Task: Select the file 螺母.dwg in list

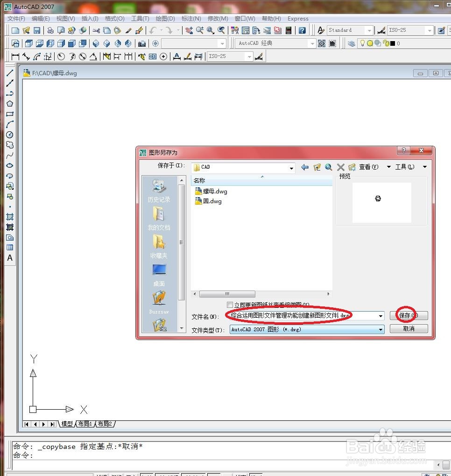Action: coord(211,192)
